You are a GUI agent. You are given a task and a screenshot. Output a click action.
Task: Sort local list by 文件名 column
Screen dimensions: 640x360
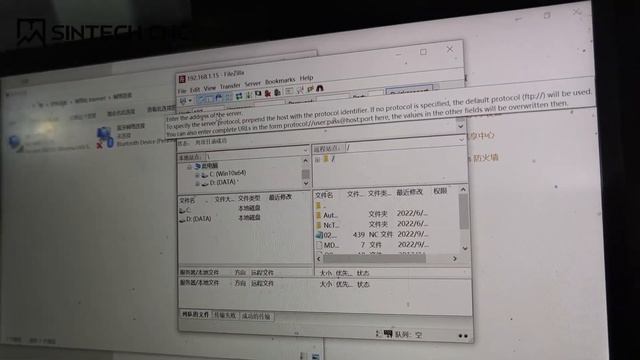(187, 200)
